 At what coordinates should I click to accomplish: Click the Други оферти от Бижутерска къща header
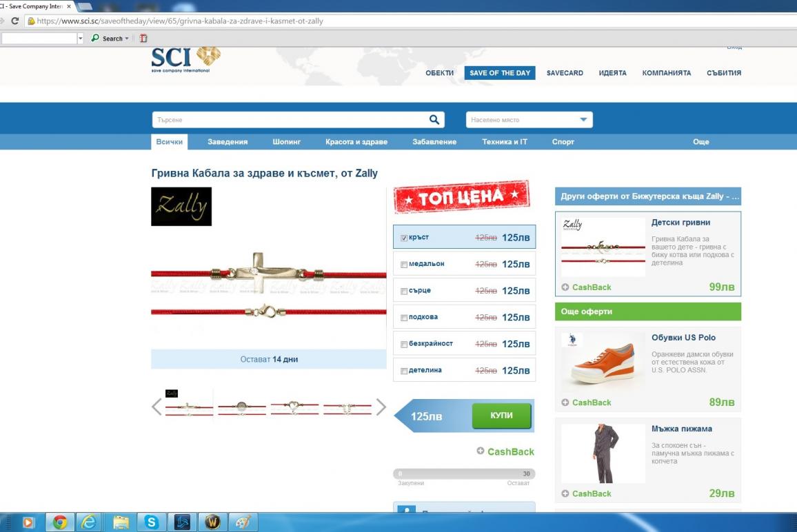(x=648, y=196)
